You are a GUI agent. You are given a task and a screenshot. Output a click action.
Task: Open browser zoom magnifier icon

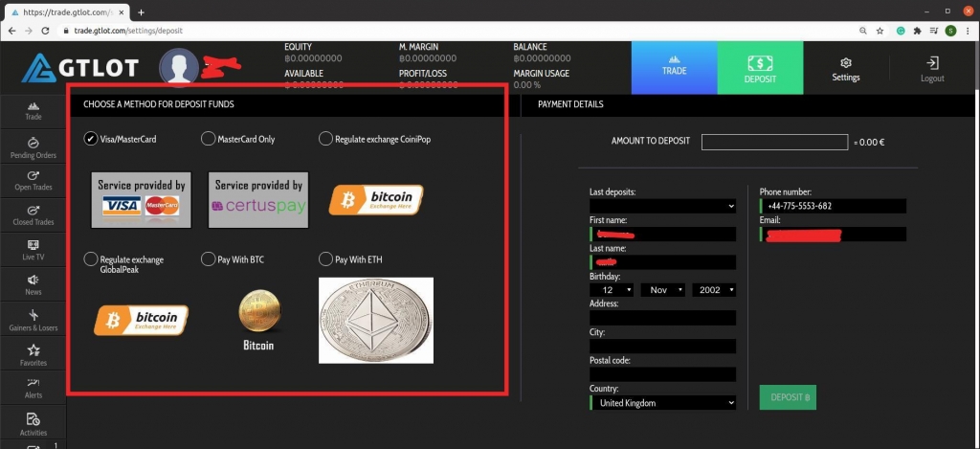tap(863, 31)
